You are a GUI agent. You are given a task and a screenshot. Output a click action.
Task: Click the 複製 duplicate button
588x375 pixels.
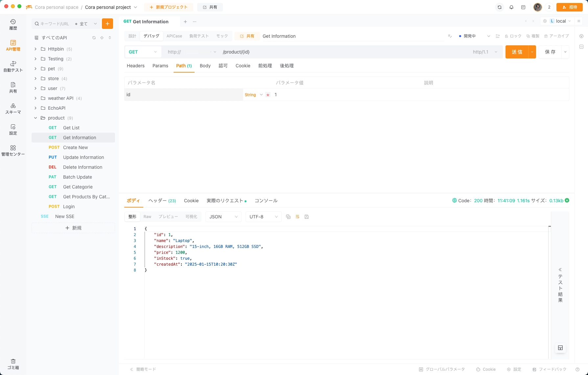(533, 36)
